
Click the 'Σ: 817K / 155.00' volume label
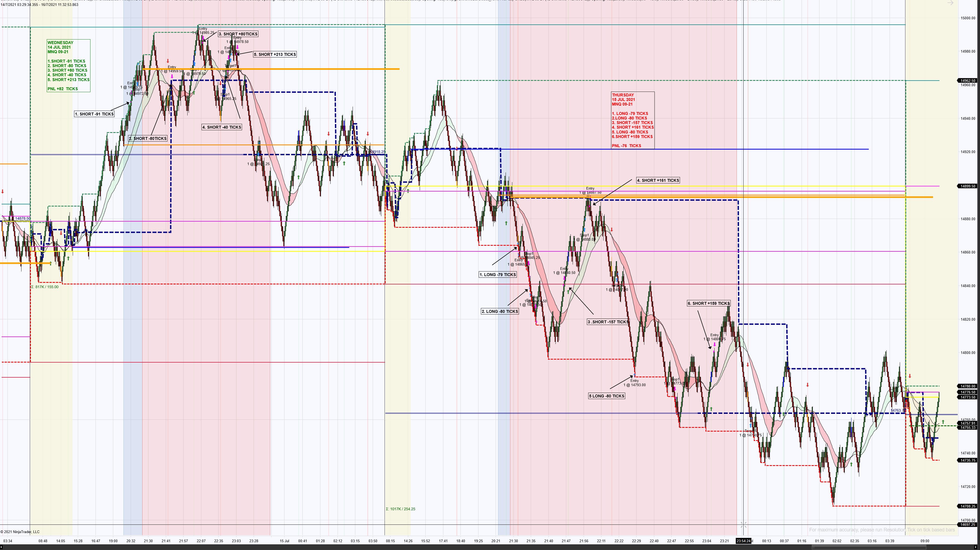click(x=45, y=287)
